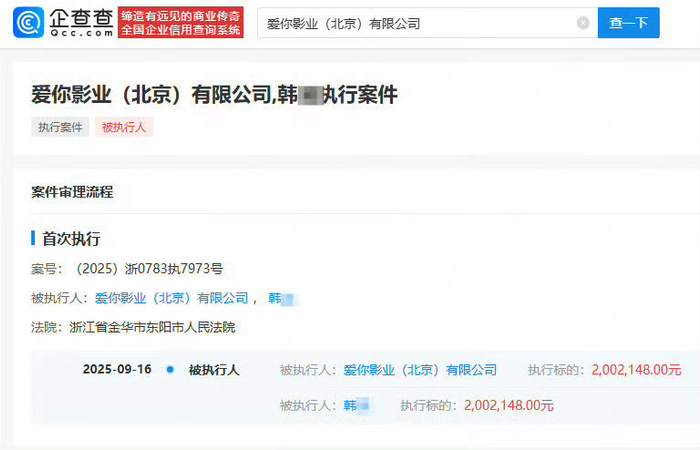Viewport: 700px width, 450px height.
Task: Select the 执行案件 tag
Action: click(60, 127)
